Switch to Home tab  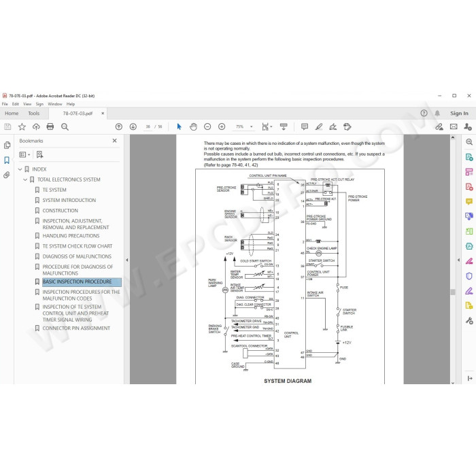[12, 114]
